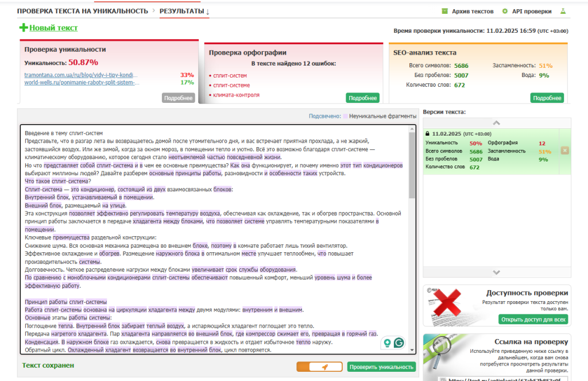Collapse versions list with the up chevron
Screen dimensions: 588x381
point(497,123)
